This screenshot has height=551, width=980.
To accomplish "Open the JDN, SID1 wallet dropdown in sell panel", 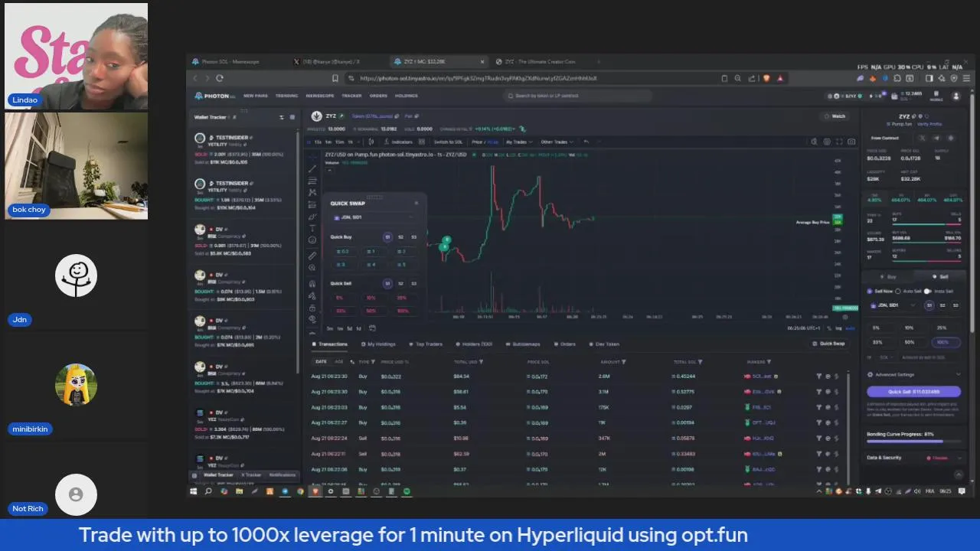I will tap(893, 305).
